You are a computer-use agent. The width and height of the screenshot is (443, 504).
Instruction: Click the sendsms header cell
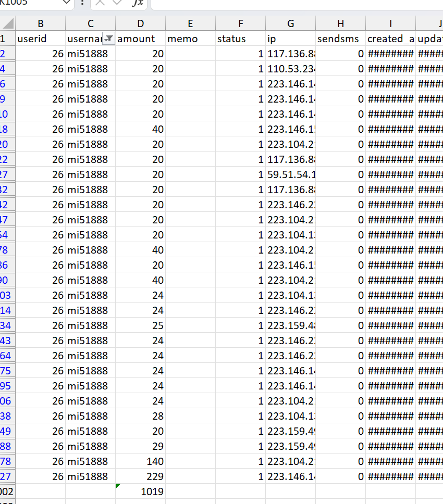(x=340, y=39)
